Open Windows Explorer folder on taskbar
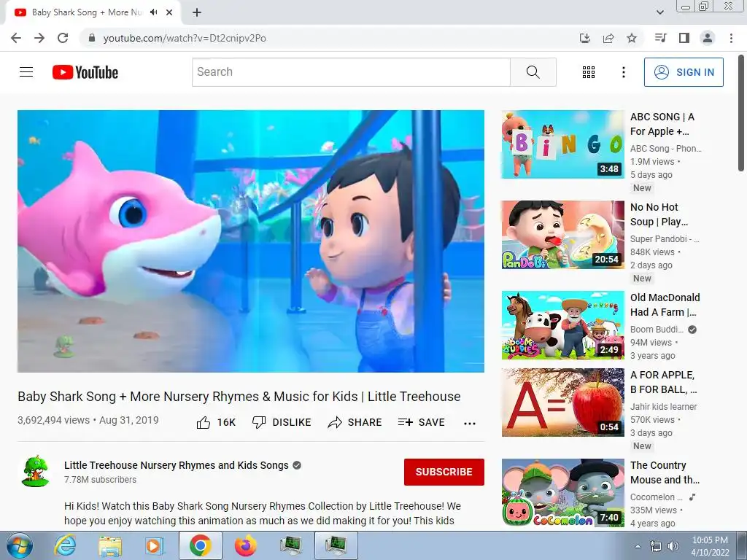This screenshot has height=560, width=747. 110,545
